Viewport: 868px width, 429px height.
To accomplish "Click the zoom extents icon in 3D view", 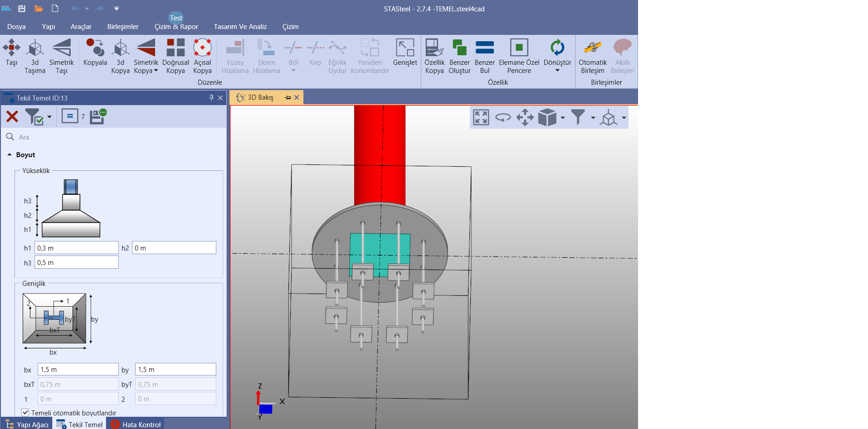I will coord(481,117).
